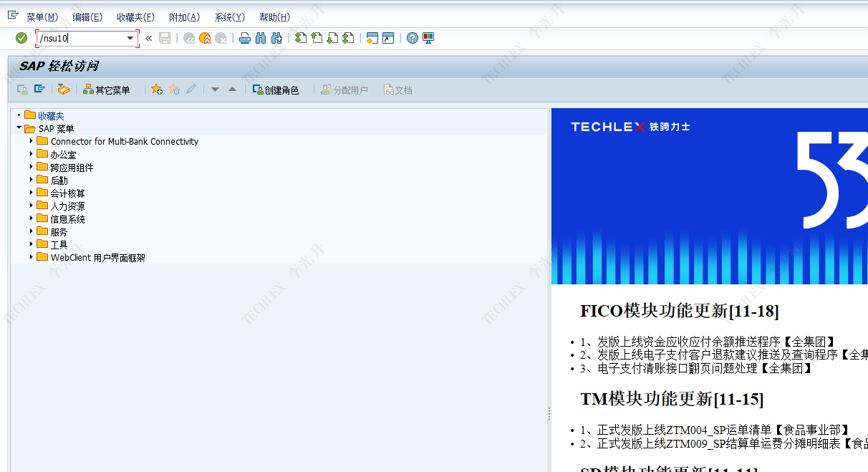Open the 系统(Y) menu
The height and width of the screenshot is (472, 868).
coord(229,17)
